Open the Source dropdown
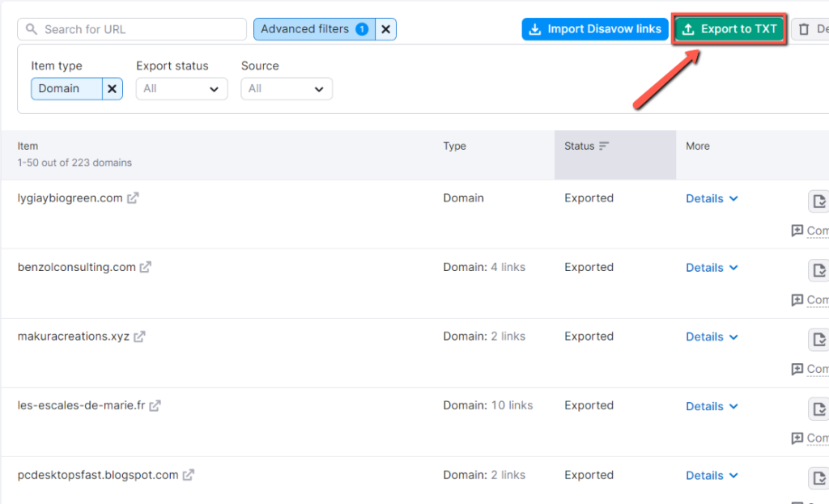Screen dimensions: 829x504 point(287,88)
